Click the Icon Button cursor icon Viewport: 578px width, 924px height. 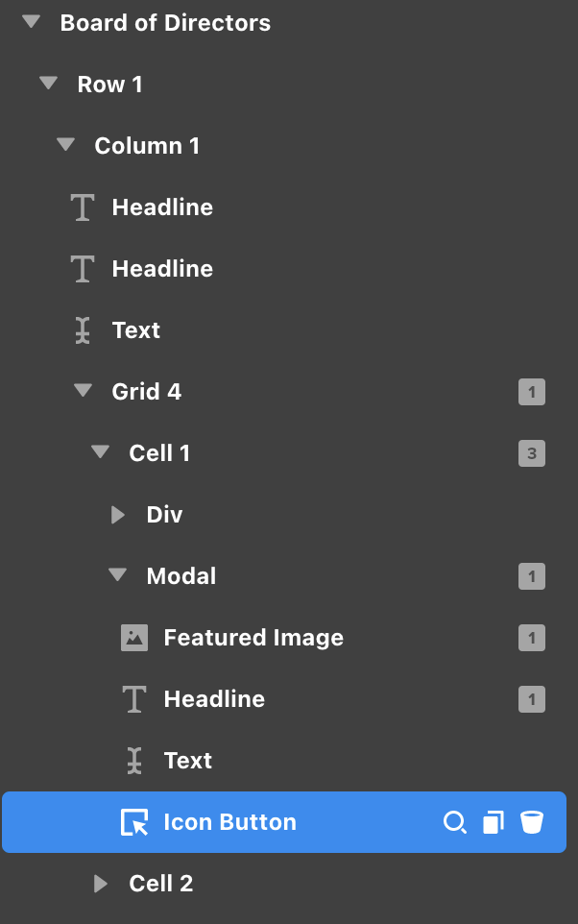134,822
